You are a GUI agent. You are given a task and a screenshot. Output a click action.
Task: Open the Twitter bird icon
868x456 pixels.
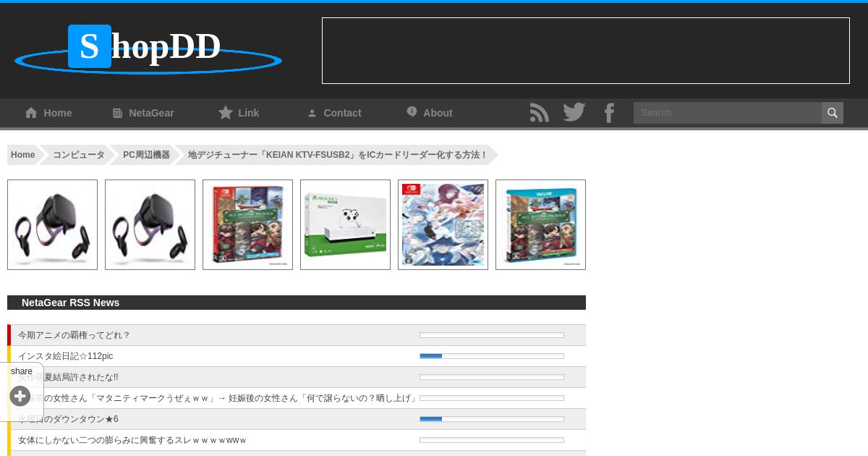[574, 113]
